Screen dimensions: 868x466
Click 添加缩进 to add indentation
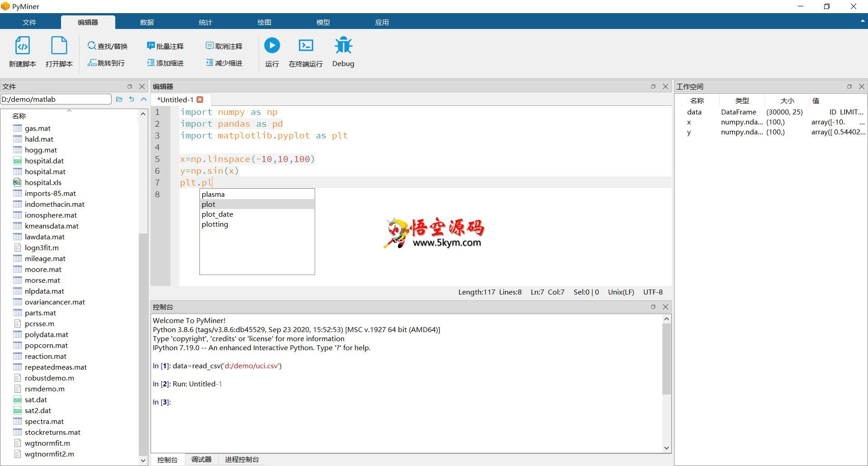[x=165, y=63]
